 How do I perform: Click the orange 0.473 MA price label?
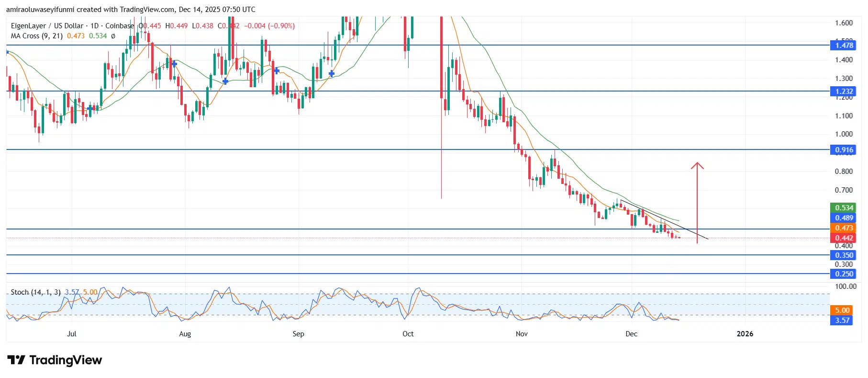844,228
